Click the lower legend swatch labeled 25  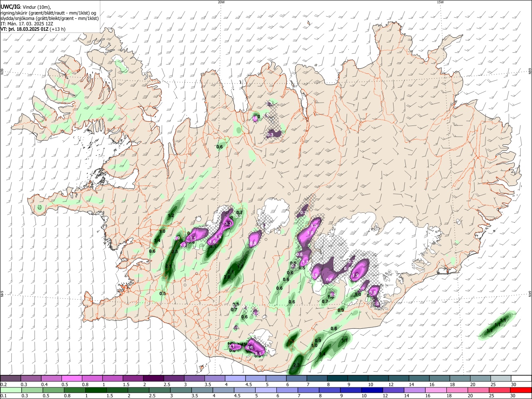point(500,390)
